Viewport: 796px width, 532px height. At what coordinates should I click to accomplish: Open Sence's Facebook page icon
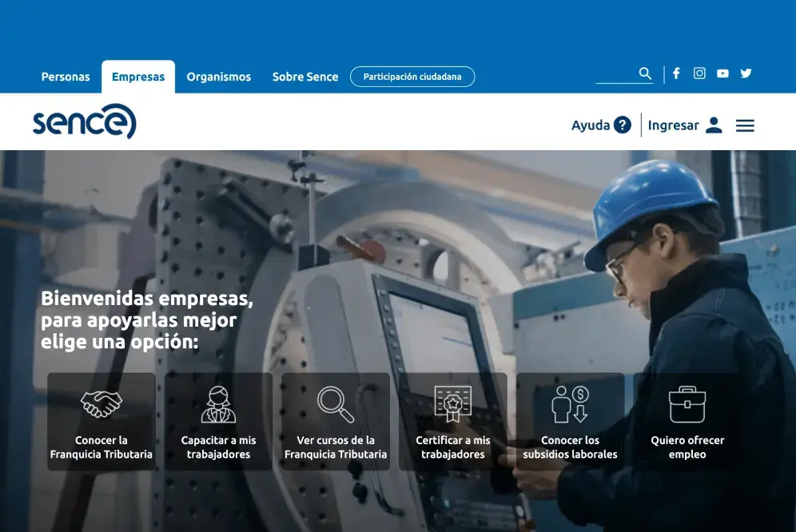point(676,73)
